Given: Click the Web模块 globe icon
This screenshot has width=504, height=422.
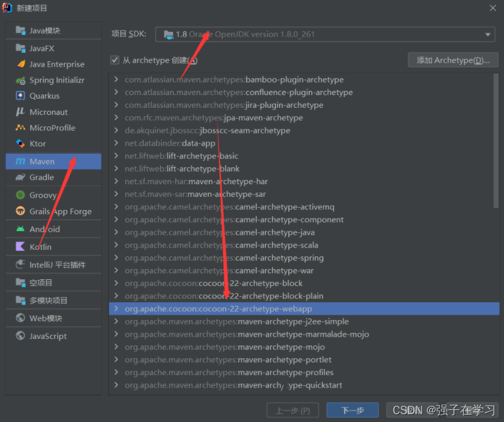Looking at the screenshot, I should [20, 318].
